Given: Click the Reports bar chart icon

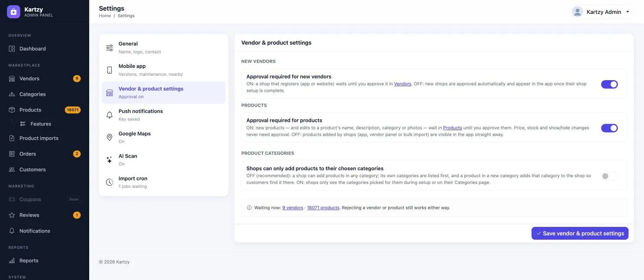Looking at the screenshot, I should point(12,261).
